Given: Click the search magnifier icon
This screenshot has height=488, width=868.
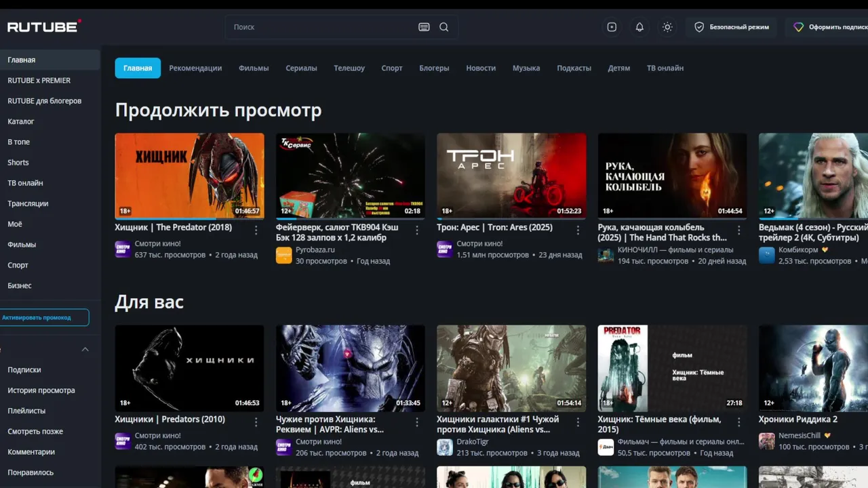Looking at the screenshot, I should (443, 27).
